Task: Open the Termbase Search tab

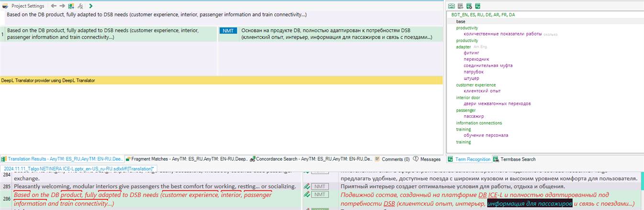Action: point(514,159)
